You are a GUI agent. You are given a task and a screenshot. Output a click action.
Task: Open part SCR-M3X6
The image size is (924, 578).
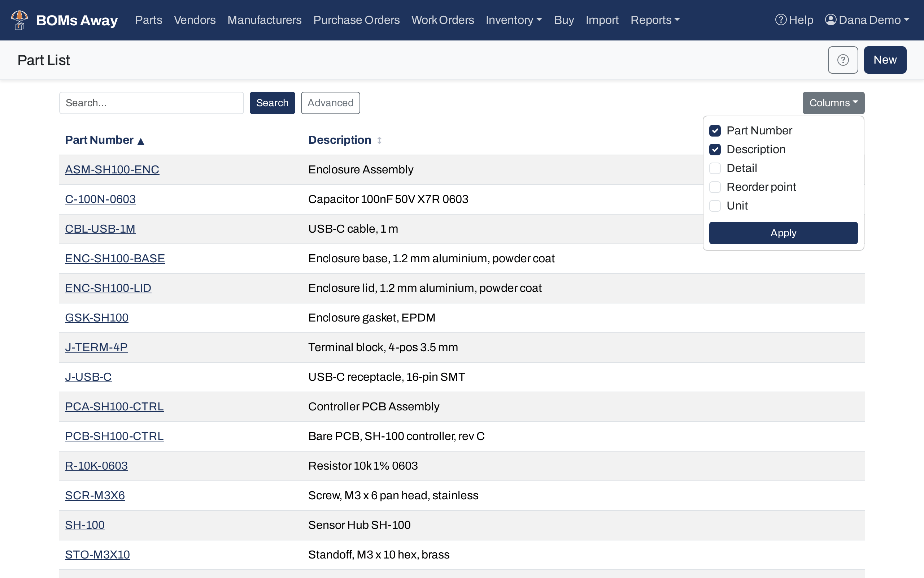95,495
